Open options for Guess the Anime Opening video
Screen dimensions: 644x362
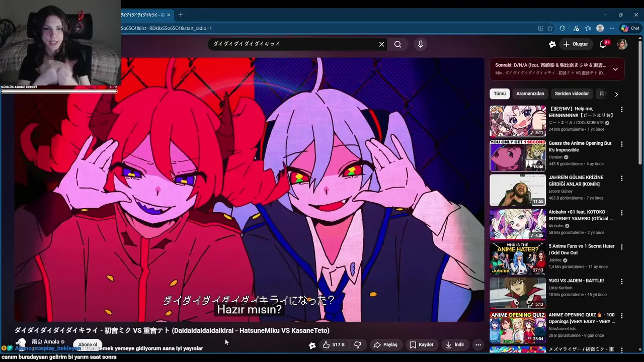[622, 144]
